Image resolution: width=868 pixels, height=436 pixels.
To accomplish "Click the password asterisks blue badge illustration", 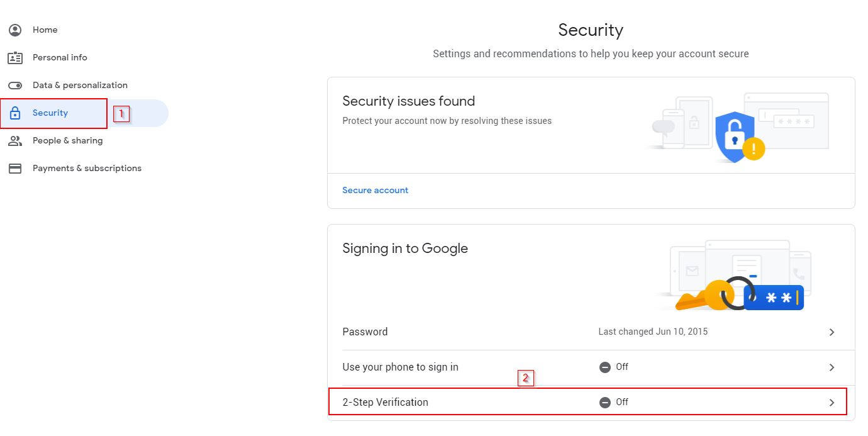I will tap(775, 297).
